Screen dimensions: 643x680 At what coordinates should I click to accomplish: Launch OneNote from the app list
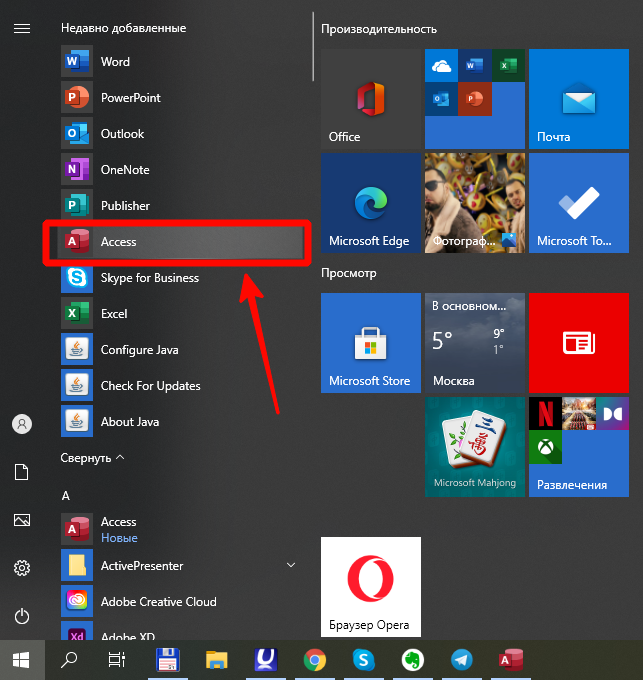pyautogui.click(x=180, y=170)
